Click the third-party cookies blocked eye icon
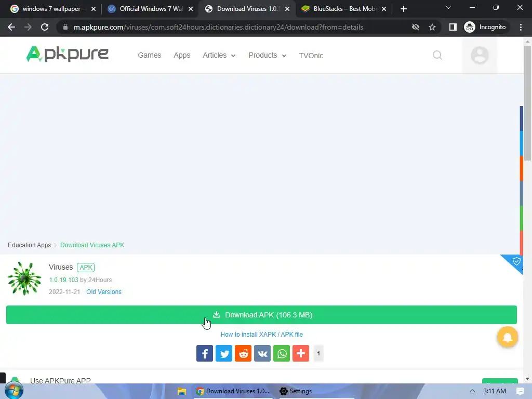The height and width of the screenshot is (399, 532). click(x=415, y=27)
